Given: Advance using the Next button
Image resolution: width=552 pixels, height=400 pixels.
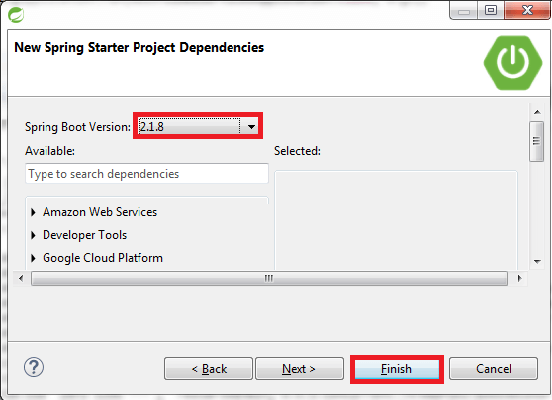Looking at the screenshot, I should click(x=299, y=369).
